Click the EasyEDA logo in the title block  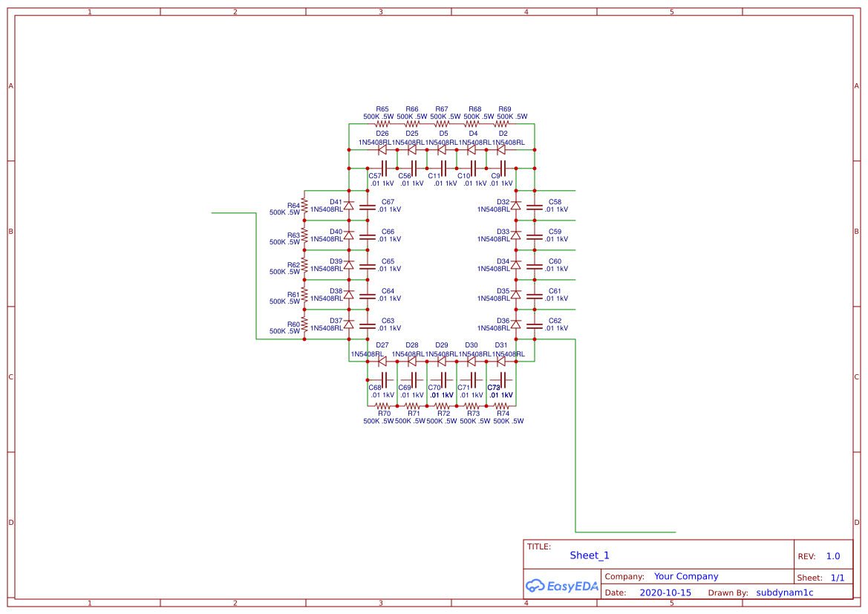pyautogui.click(x=562, y=586)
